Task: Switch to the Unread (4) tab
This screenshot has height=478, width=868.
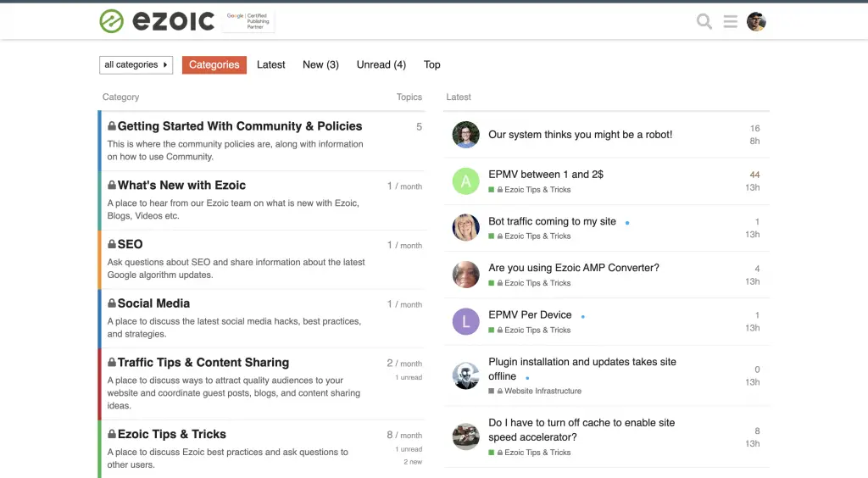Action: 381,64
